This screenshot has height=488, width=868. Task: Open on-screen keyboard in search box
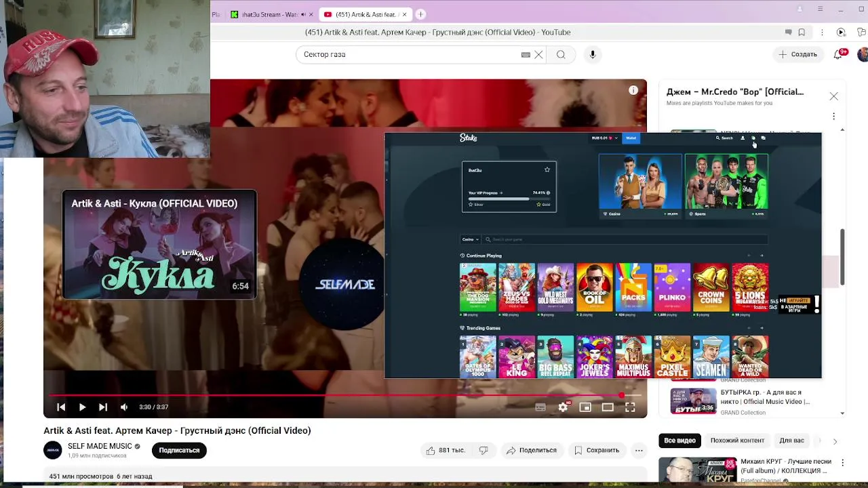(526, 55)
